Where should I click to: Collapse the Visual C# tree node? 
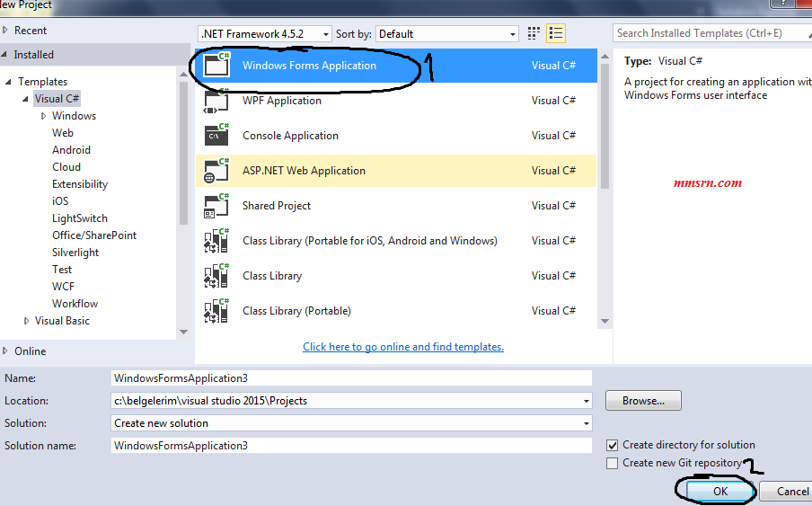point(25,99)
